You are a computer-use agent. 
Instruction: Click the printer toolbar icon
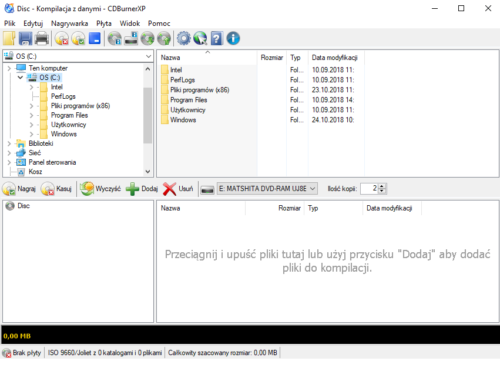click(x=42, y=38)
